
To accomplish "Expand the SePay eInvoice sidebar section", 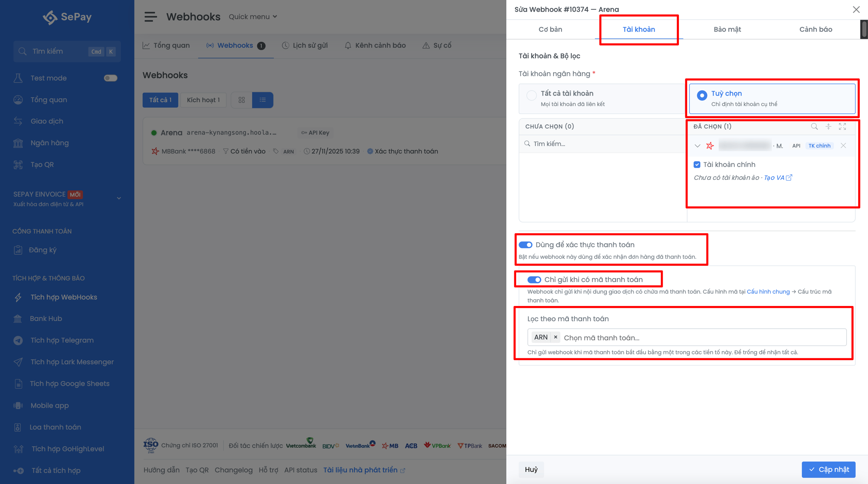I will [119, 198].
